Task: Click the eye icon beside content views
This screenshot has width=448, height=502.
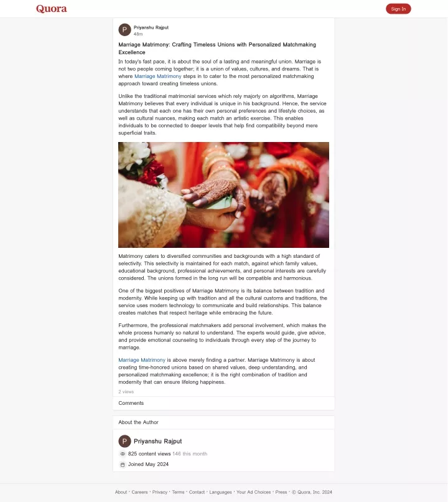Action: tap(123, 453)
